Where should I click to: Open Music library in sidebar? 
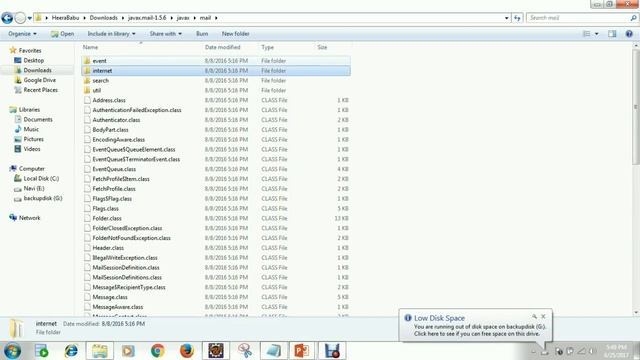pos(31,129)
